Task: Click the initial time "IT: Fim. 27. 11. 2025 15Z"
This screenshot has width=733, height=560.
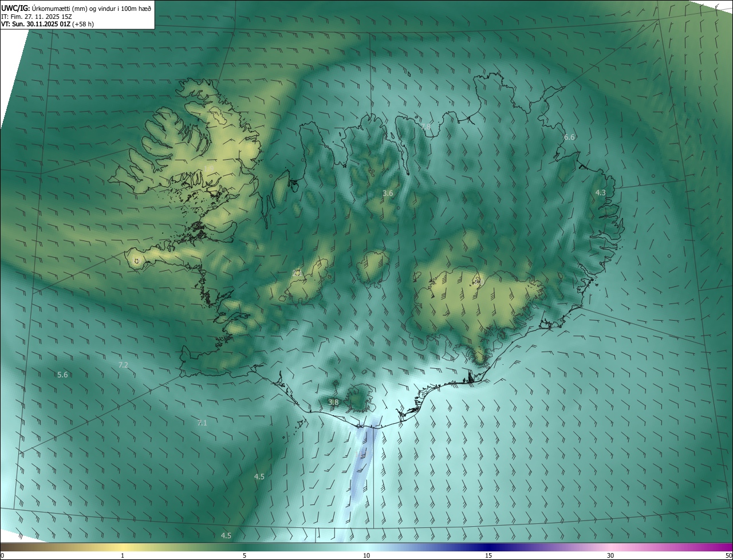Action: (37, 17)
